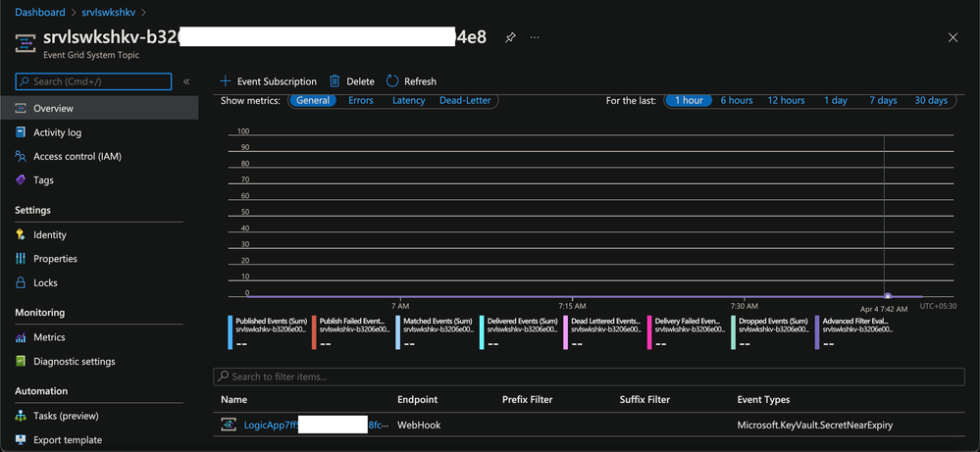The height and width of the screenshot is (452, 980).
Task: Click the Identity key icon
Action: point(21,234)
